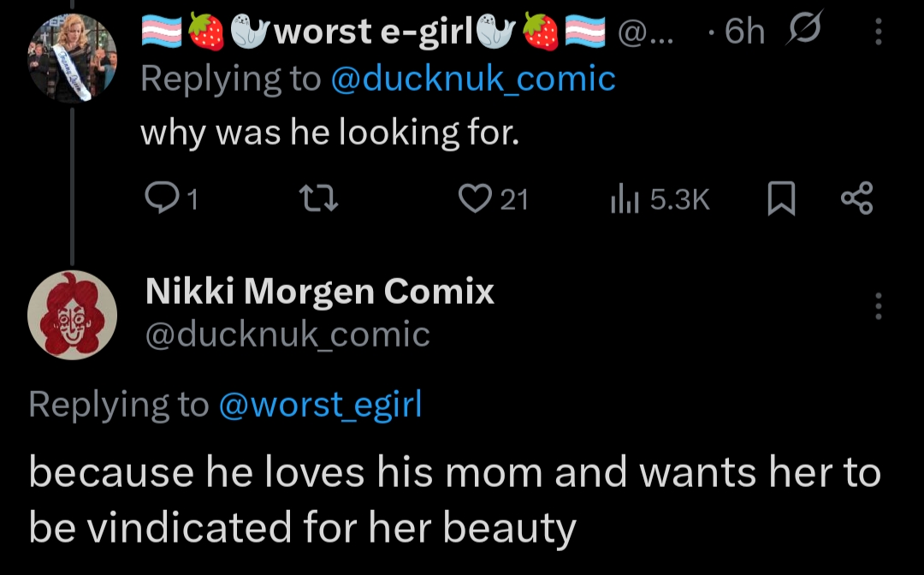Open the tweet "why was he looking for."
The width and height of the screenshot is (924, 575).
pyautogui.click(x=329, y=133)
